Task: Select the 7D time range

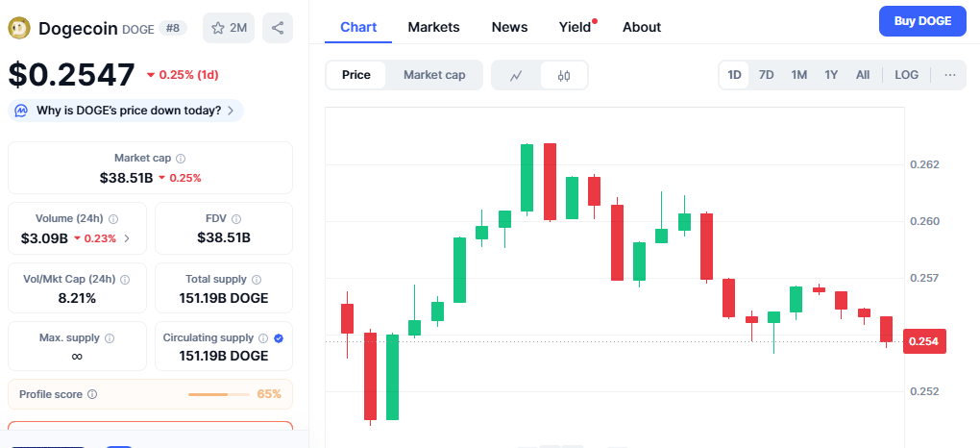Action: (767, 75)
